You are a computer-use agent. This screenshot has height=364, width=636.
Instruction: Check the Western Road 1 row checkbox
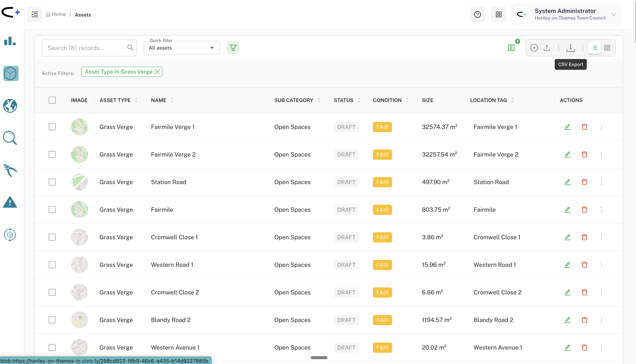(52, 265)
